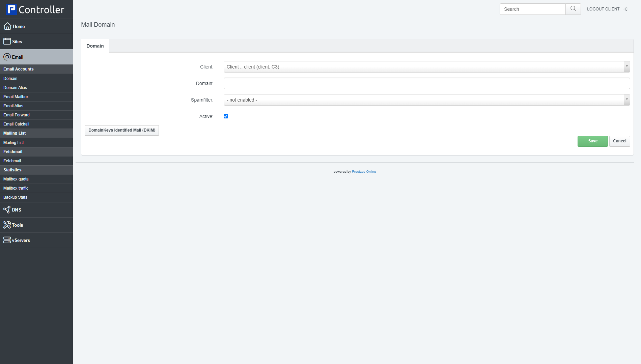
Task: Select the vServers server icon
Action: point(7,240)
